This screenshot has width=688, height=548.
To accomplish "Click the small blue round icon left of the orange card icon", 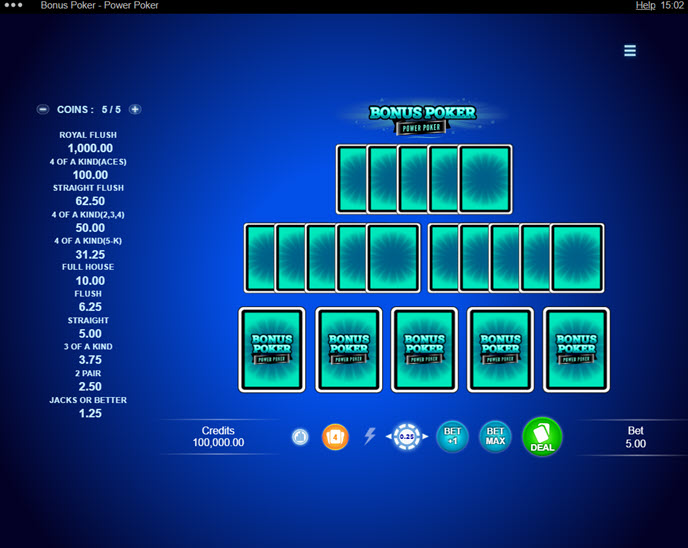I will [300, 437].
